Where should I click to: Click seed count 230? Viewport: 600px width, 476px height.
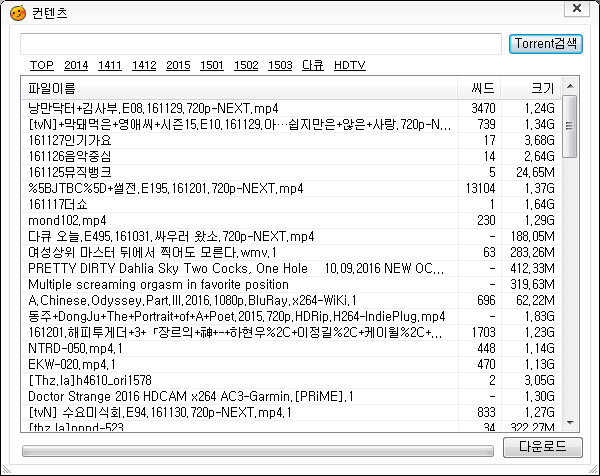click(486, 221)
